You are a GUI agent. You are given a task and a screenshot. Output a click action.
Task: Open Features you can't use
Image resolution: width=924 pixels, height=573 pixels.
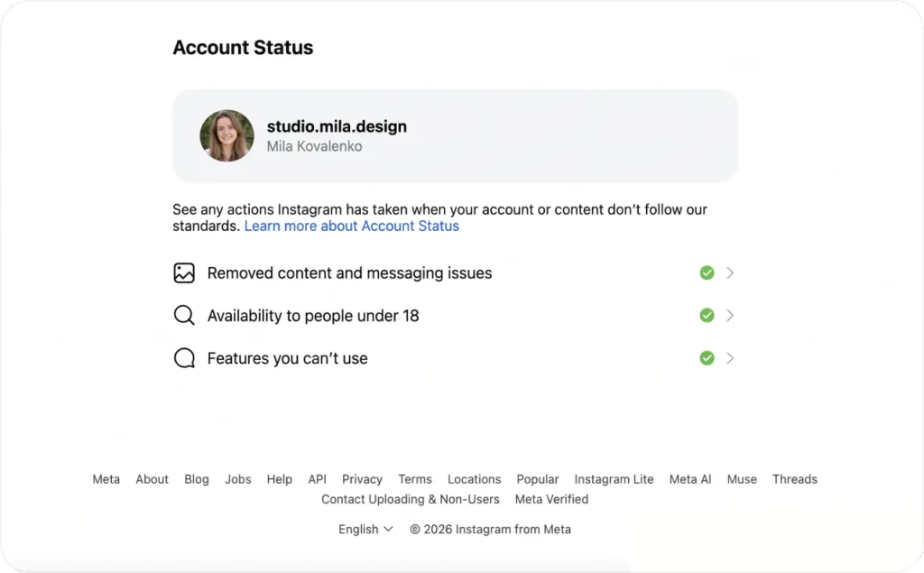tap(454, 358)
